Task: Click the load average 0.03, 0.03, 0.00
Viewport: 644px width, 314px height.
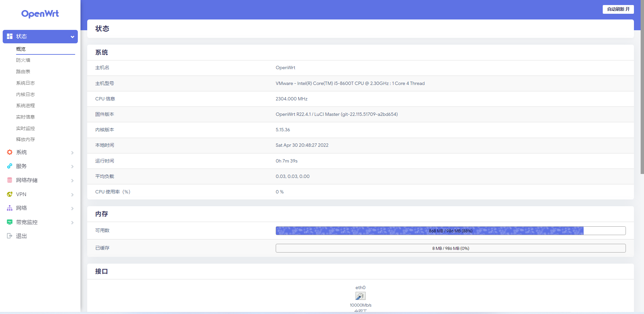Action: [292, 177]
